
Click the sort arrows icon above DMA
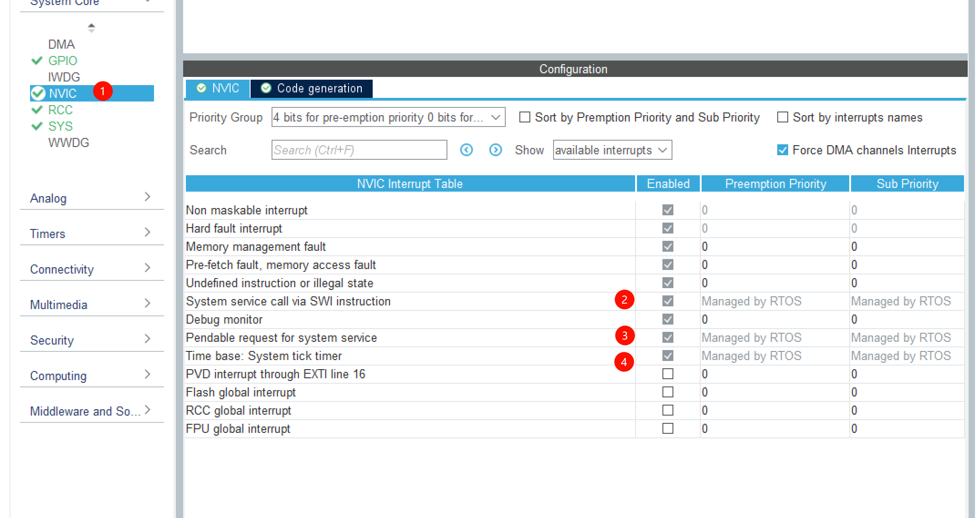pos(92,28)
